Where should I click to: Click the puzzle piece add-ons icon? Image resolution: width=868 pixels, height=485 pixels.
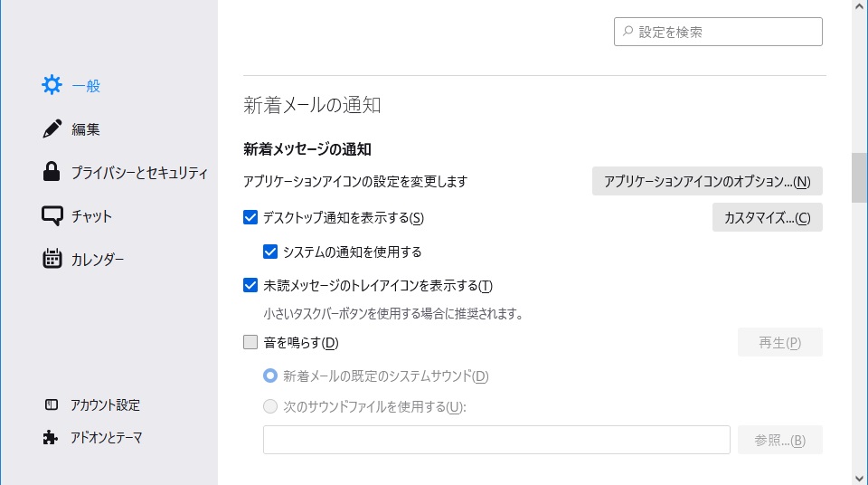(x=51, y=437)
